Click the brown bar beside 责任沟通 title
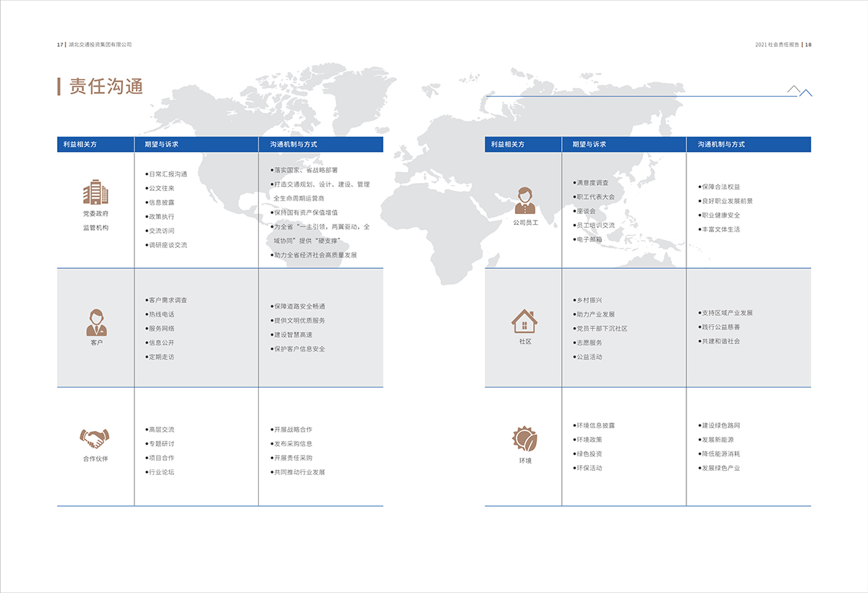Image resolution: width=868 pixels, height=593 pixels. (x=59, y=87)
